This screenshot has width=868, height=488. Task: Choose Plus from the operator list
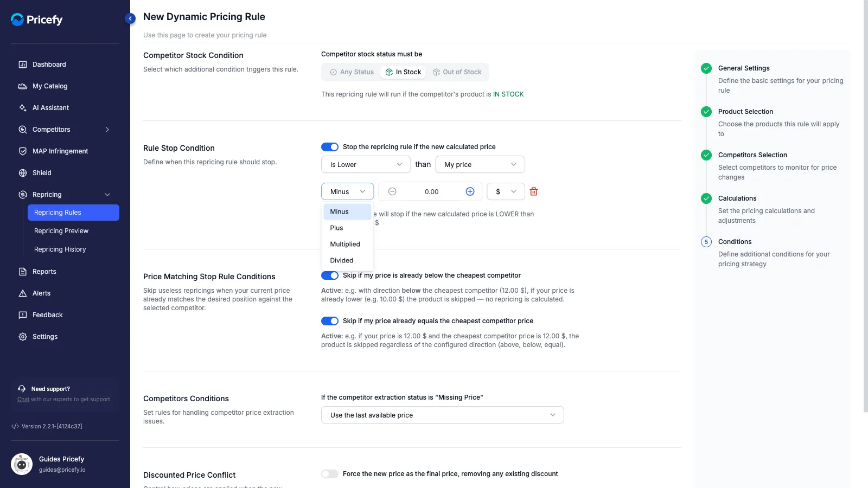(347, 228)
